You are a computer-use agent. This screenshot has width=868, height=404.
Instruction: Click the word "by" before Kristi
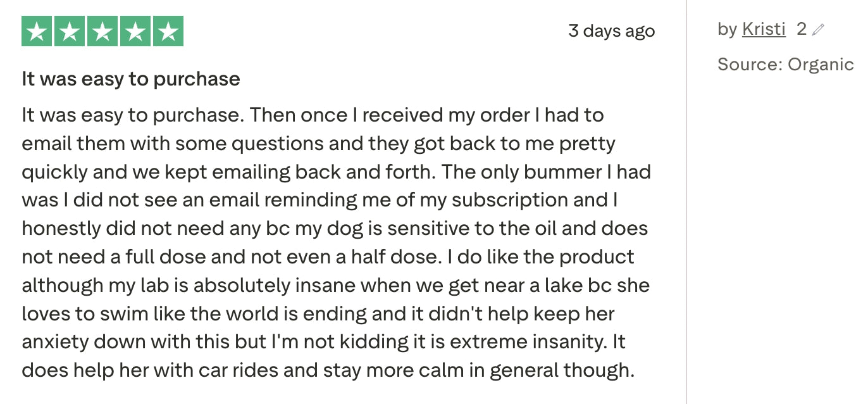coord(727,29)
